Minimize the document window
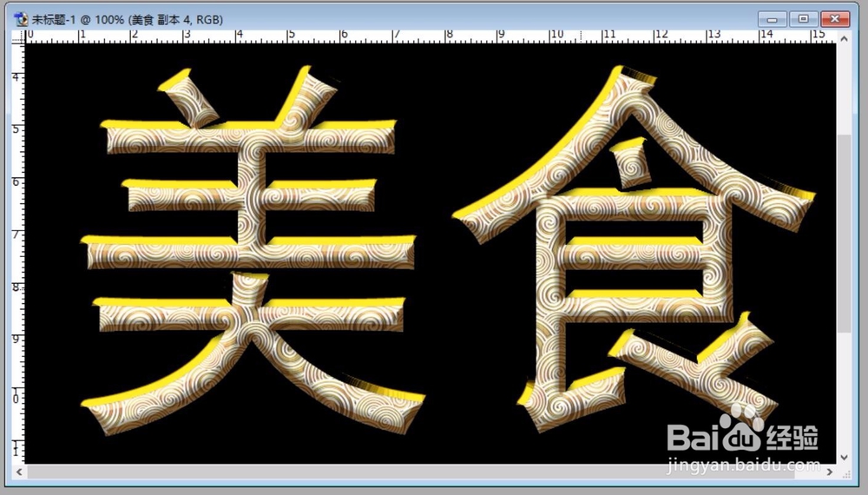 (773, 19)
